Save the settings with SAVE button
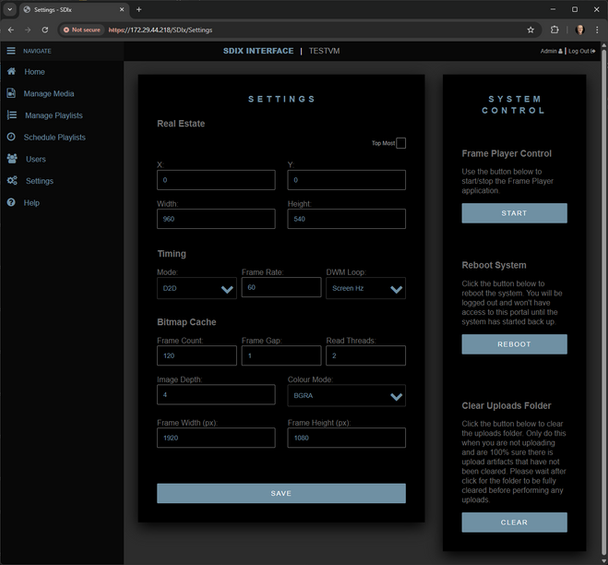608x565 pixels. (281, 493)
